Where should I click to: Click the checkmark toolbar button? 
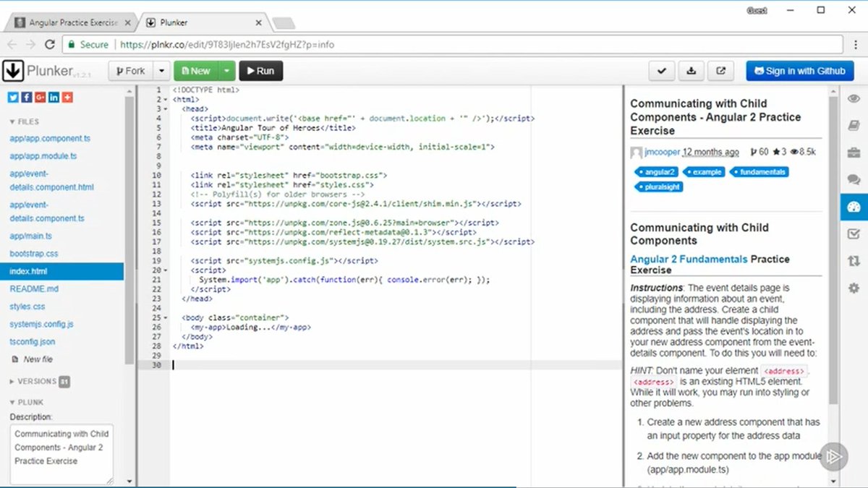662,71
